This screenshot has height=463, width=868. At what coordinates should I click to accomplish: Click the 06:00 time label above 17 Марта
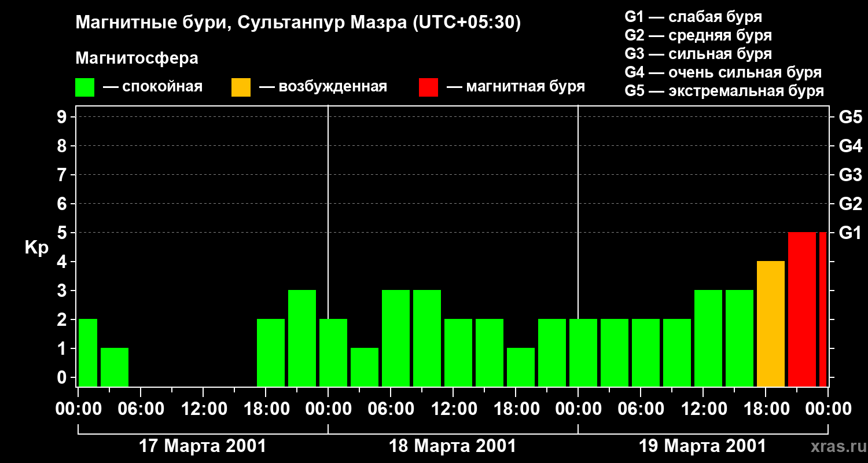(x=140, y=409)
